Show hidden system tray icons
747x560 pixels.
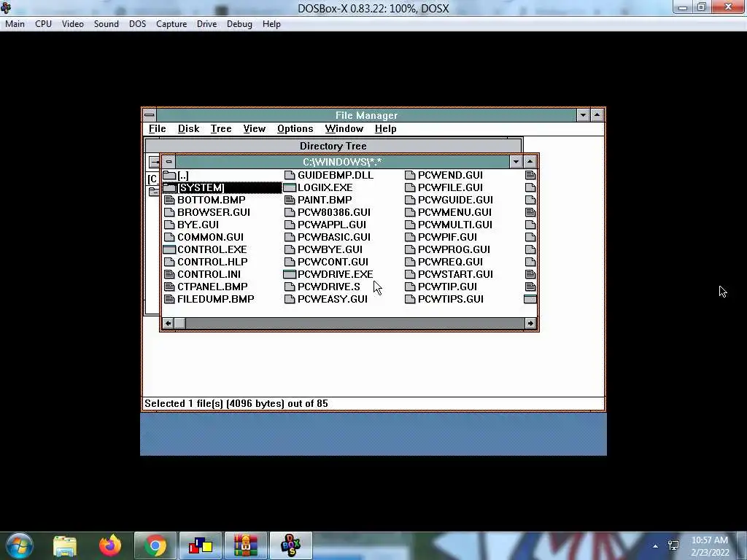(x=656, y=546)
